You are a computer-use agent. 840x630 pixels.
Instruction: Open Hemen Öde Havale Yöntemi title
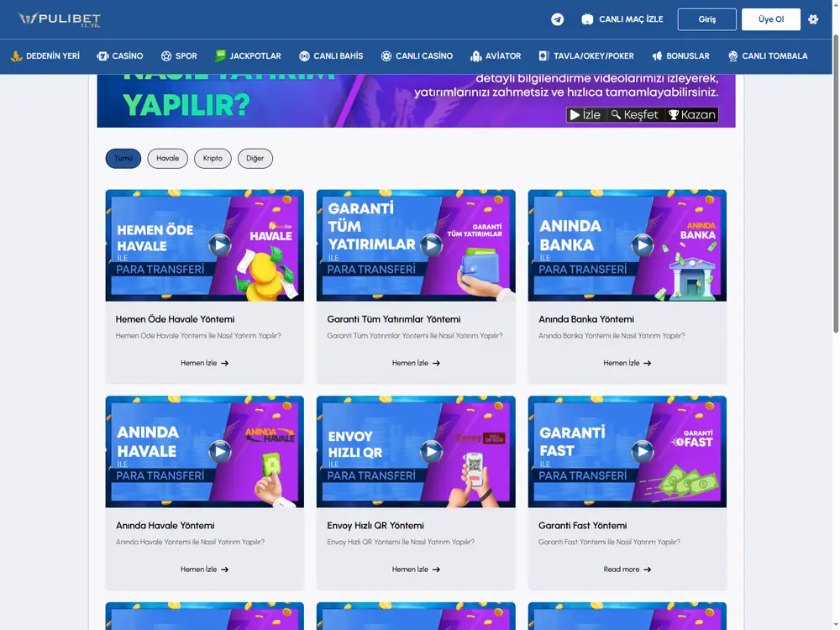[176, 319]
